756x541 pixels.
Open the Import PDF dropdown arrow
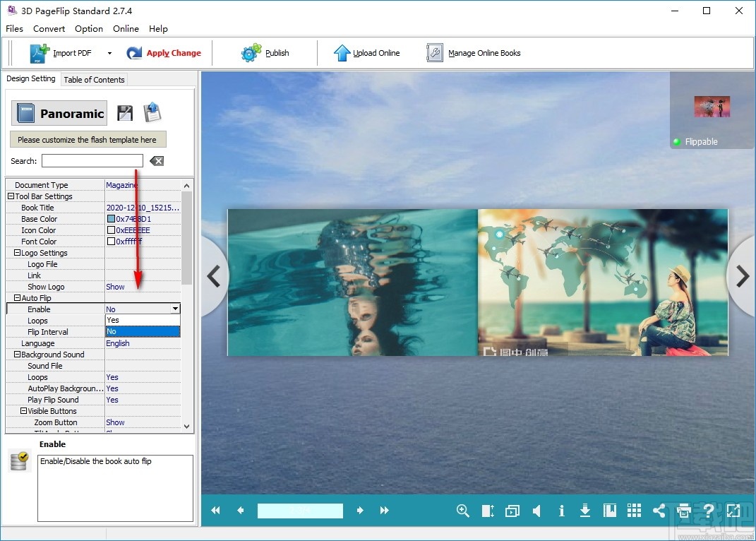pyautogui.click(x=109, y=53)
